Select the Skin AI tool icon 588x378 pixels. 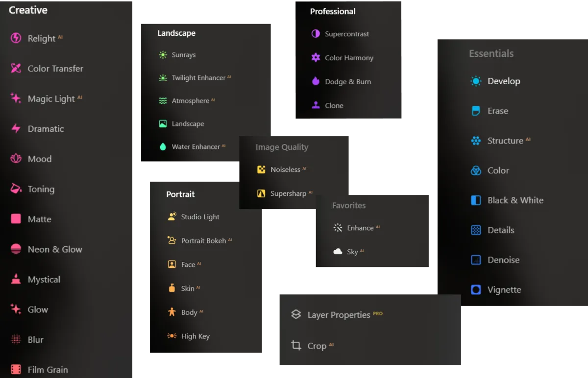coord(171,288)
